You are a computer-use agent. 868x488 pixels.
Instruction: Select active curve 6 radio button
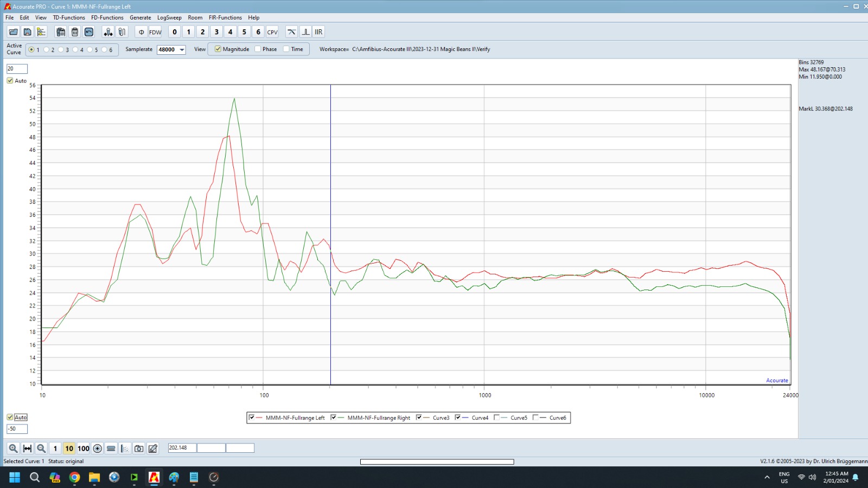click(x=104, y=49)
